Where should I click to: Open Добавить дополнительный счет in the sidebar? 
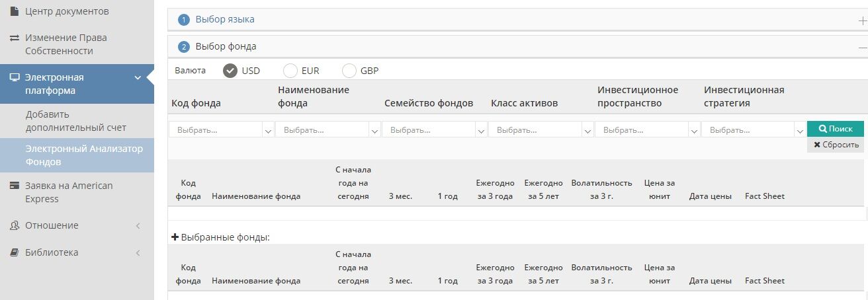pos(76,120)
